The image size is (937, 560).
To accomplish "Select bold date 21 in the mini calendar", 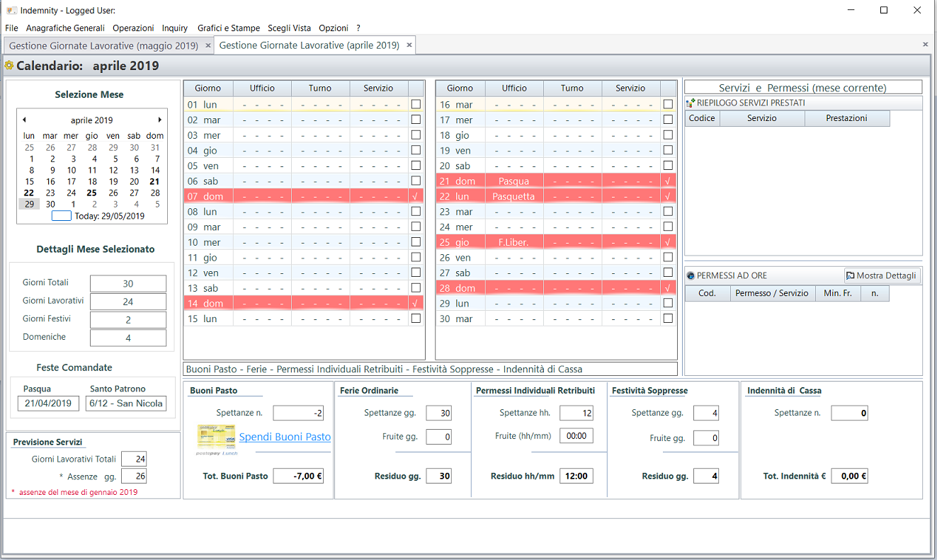I will (x=154, y=181).
